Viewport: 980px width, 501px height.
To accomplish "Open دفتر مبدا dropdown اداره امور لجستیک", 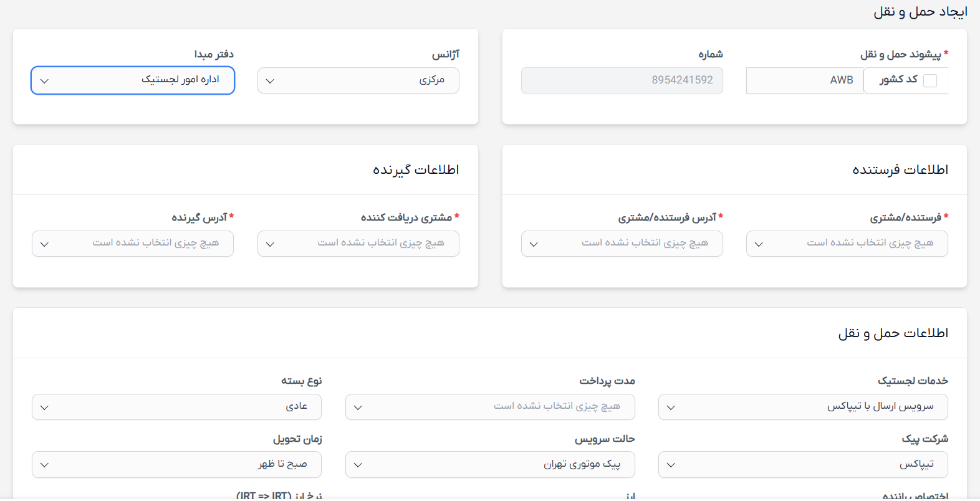I will click(x=133, y=80).
